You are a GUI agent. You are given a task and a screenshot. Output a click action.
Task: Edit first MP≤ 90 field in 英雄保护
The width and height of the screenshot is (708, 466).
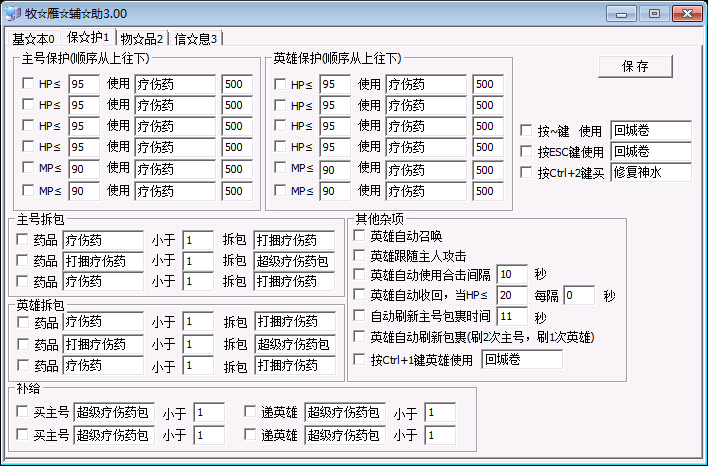point(335,170)
